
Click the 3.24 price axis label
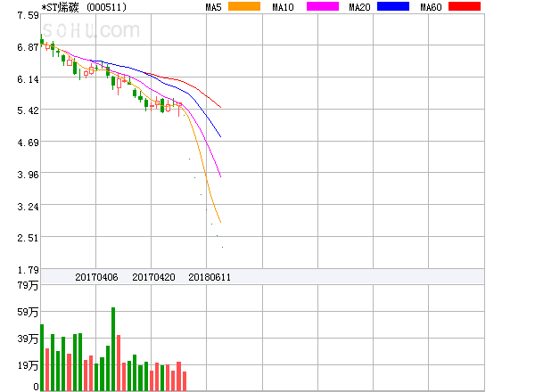click(x=28, y=207)
